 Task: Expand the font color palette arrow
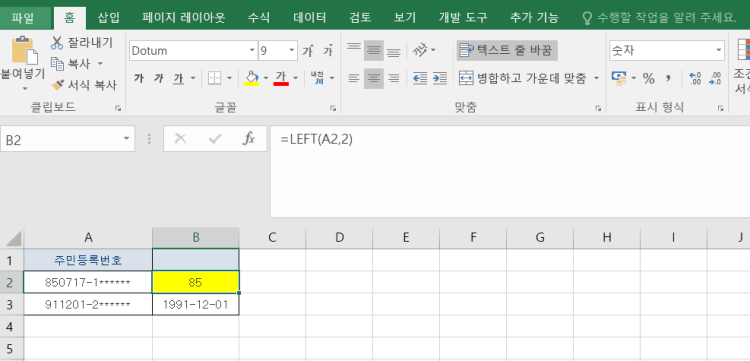[295, 78]
